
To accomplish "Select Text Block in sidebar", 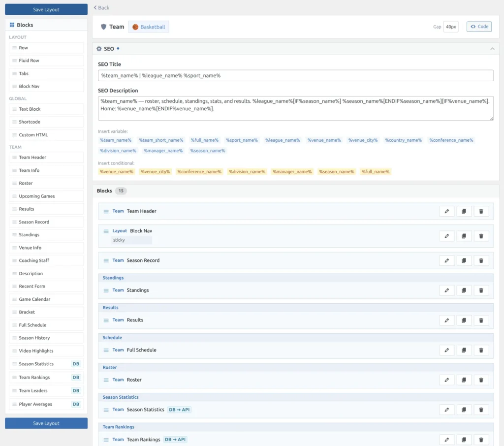I will 46,109.
